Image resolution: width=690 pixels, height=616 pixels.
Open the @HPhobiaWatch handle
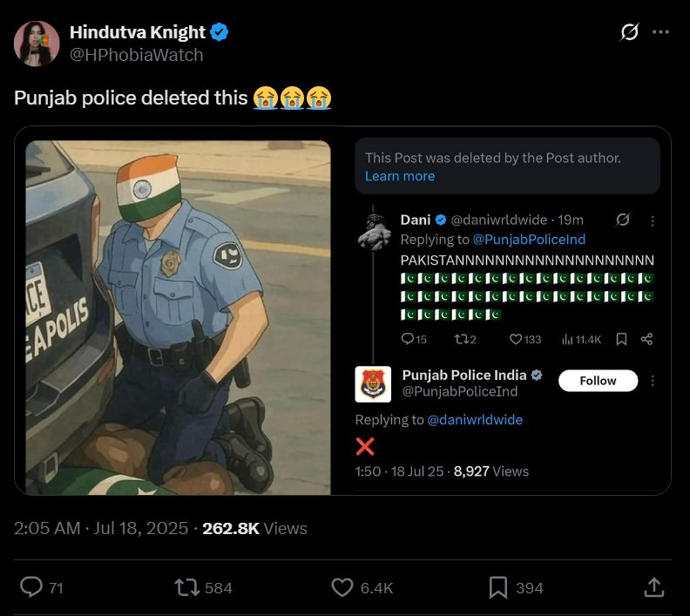(136, 55)
